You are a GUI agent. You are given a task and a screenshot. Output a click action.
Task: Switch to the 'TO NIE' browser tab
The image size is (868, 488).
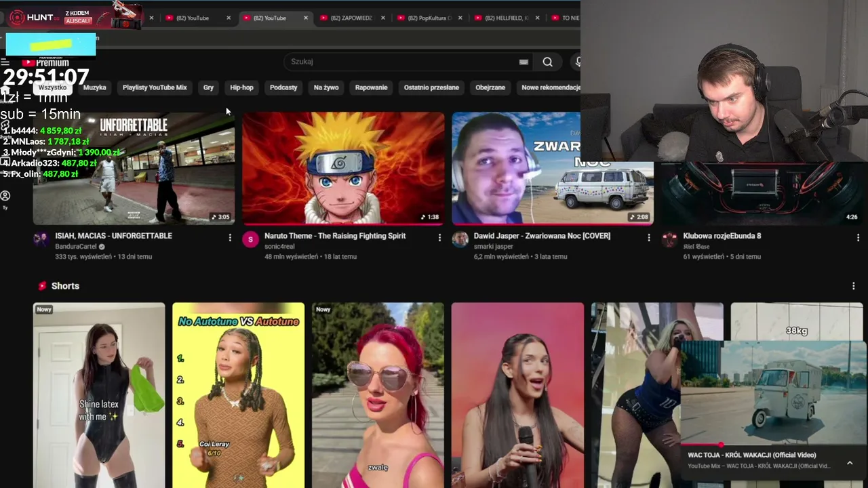tap(564, 18)
